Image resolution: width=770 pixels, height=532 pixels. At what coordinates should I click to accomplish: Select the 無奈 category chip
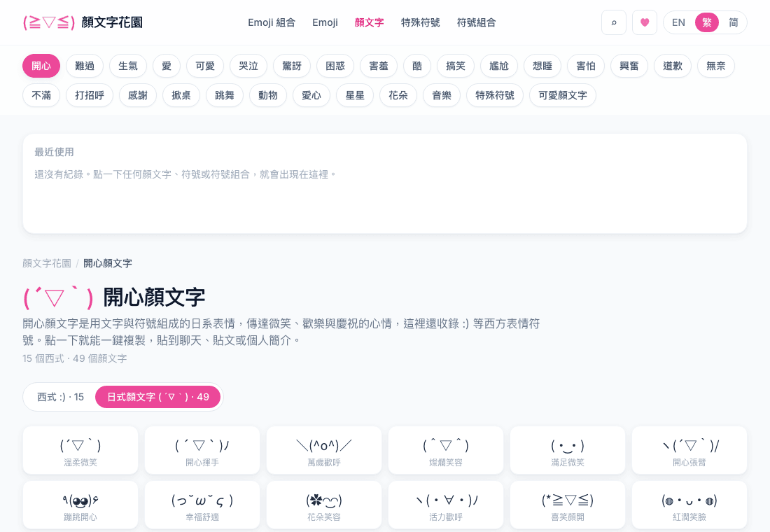click(x=716, y=66)
